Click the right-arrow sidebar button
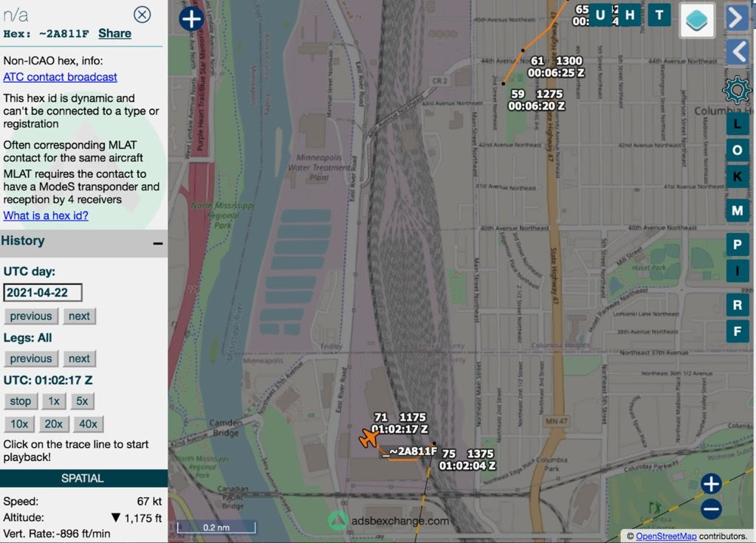Image resolution: width=756 pixels, height=543 pixels. pos(736,18)
